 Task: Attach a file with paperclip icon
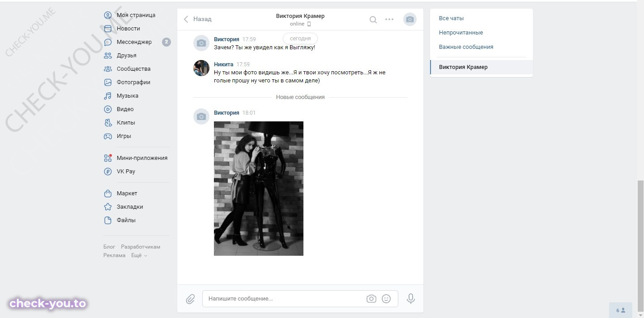pos(190,299)
